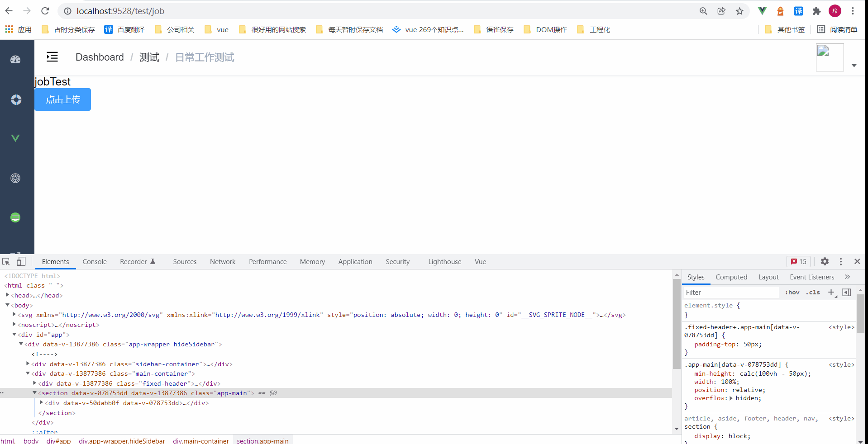The width and height of the screenshot is (868, 444).
Task: Add a new style rule with plus icon
Action: (831, 292)
